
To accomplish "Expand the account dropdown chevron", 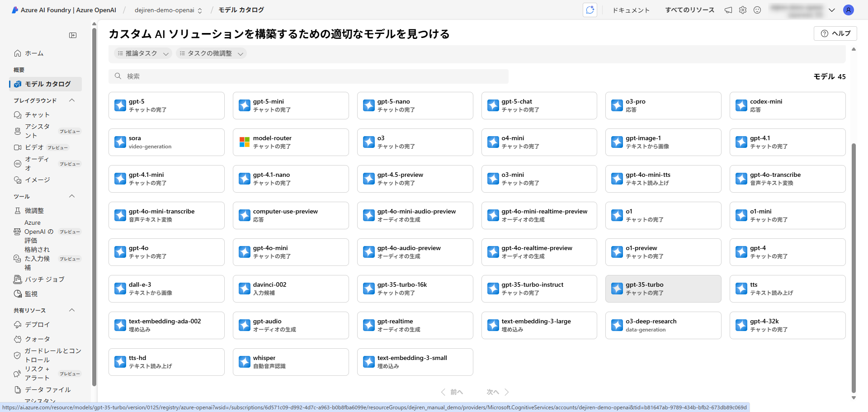I will pos(831,10).
